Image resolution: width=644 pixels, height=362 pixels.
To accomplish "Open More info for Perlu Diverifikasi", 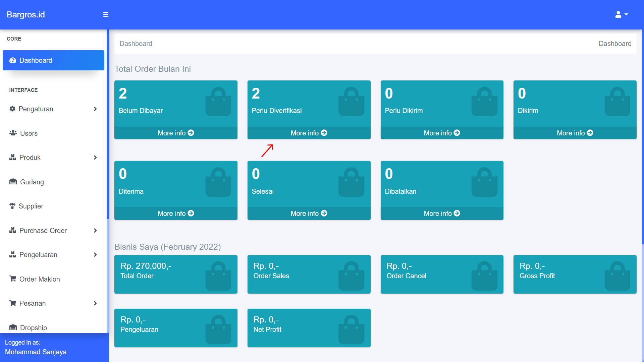I will (309, 133).
